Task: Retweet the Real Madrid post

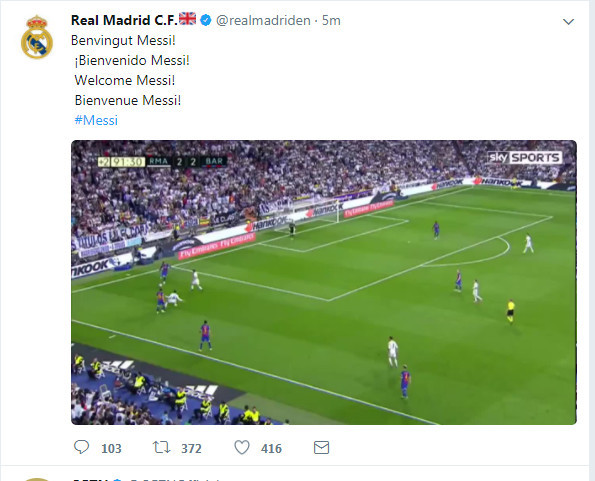Action: click(x=162, y=448)
